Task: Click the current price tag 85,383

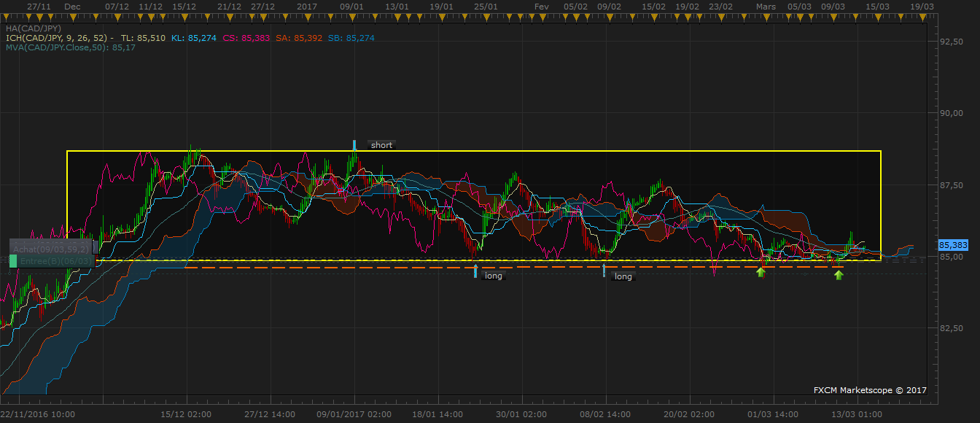Action: [x=954, y=246]
